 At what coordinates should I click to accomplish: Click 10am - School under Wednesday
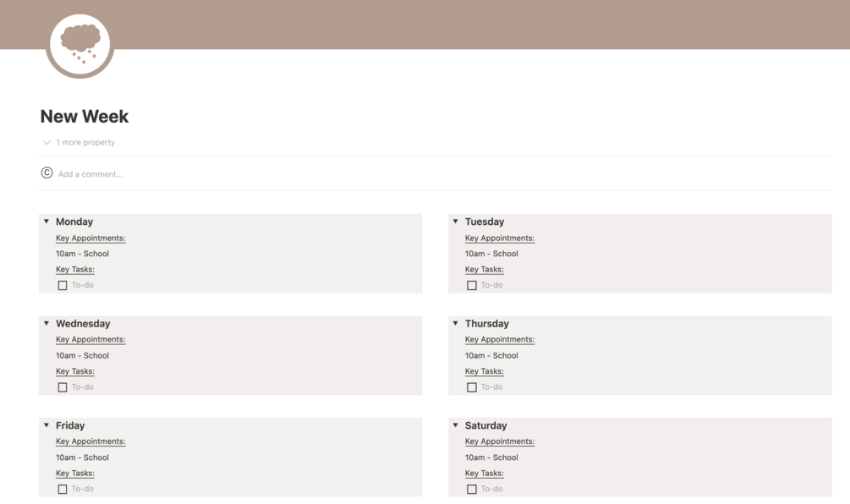click(82, 355)
